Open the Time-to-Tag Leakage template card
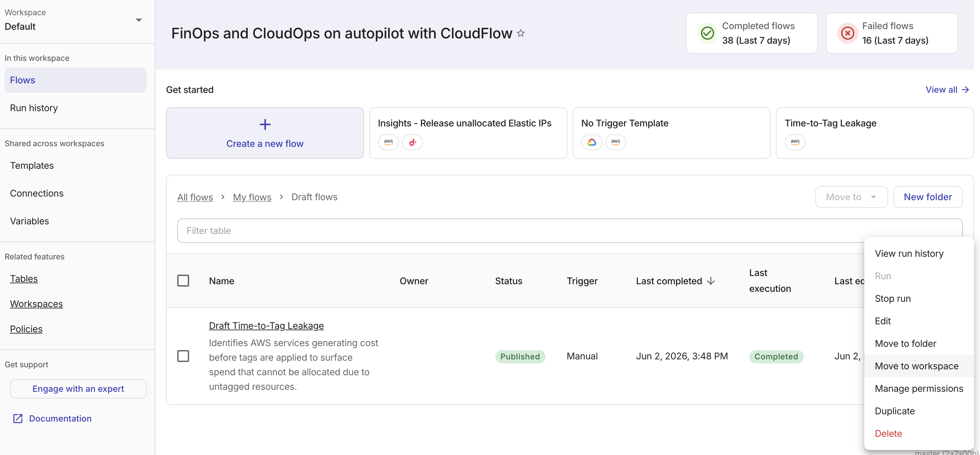The width and height of the screenshot is (980, 455). point(875,133)
